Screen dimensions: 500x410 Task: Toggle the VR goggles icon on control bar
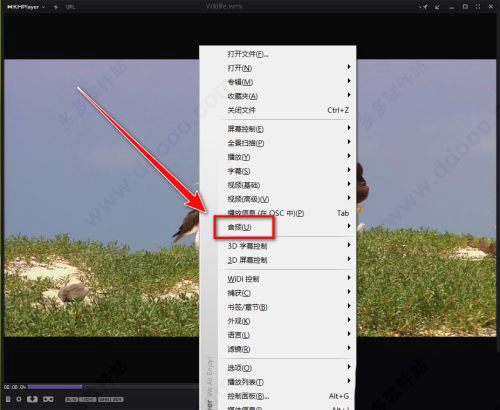point(48,399)
